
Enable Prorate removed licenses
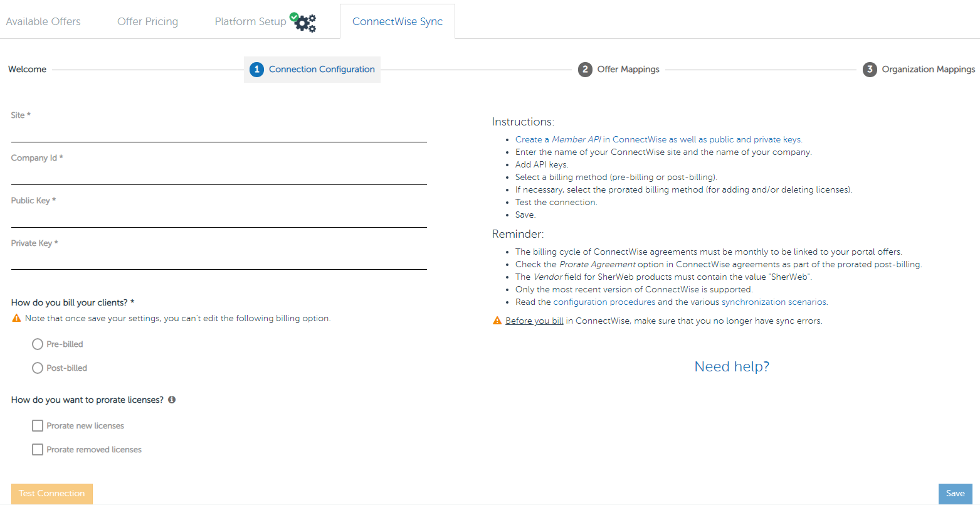(x=38, y=449)
